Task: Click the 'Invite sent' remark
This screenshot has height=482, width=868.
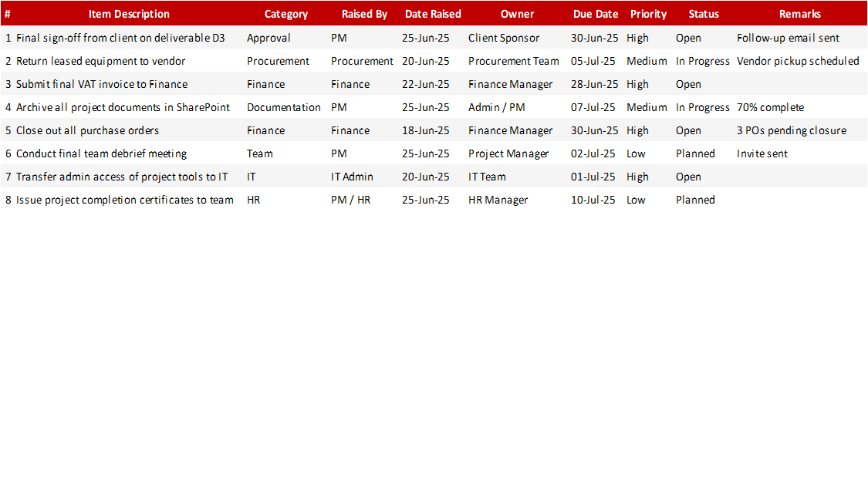Action: pos(762,153)
